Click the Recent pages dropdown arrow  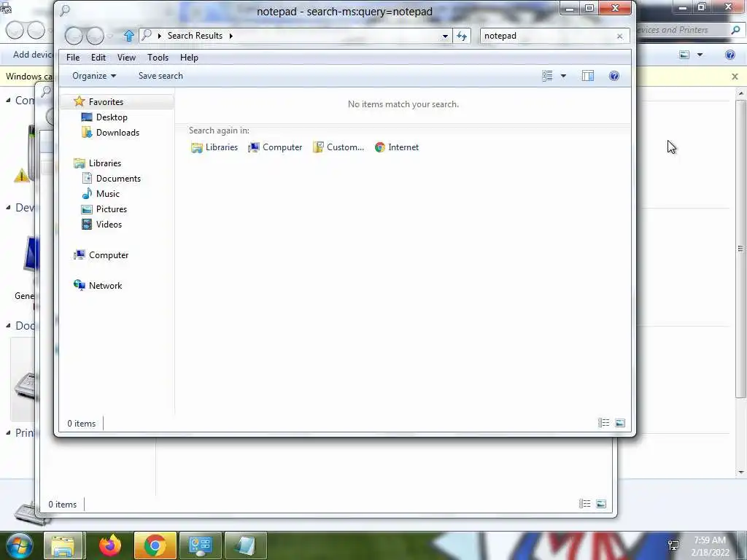[x=110, y=36]
